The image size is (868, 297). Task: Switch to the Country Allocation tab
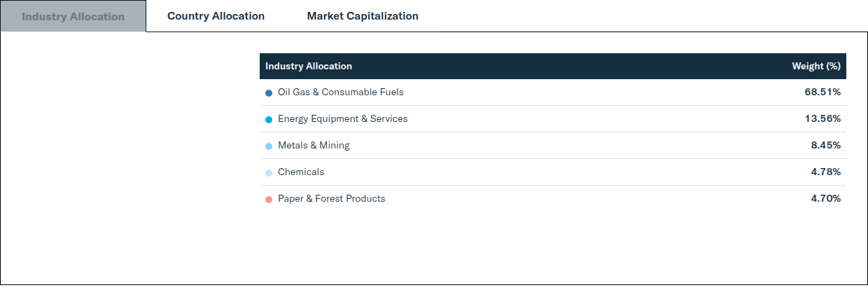click(x=216, y=16)
